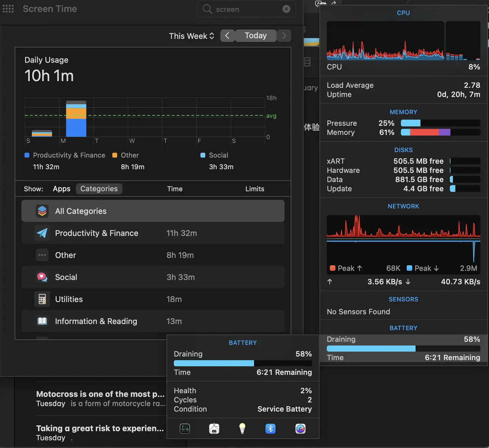
Task: Click the search field containing 'screen'
Action: point(246,9)
